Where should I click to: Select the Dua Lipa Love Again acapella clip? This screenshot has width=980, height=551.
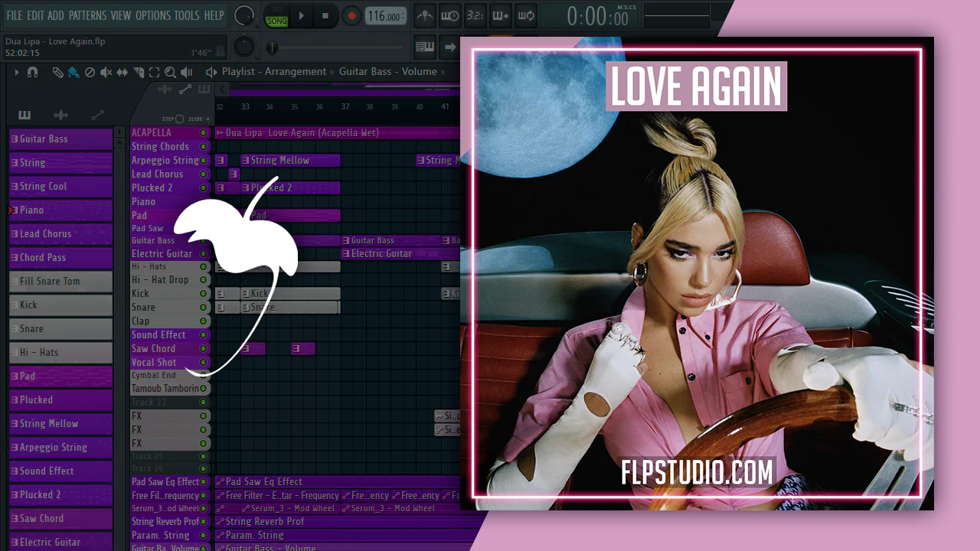pyautogui.click(x=337, y=133)
